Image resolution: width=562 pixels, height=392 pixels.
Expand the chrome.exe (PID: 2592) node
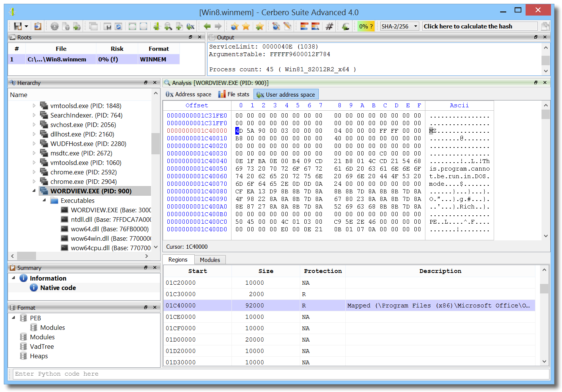point(34,172)
